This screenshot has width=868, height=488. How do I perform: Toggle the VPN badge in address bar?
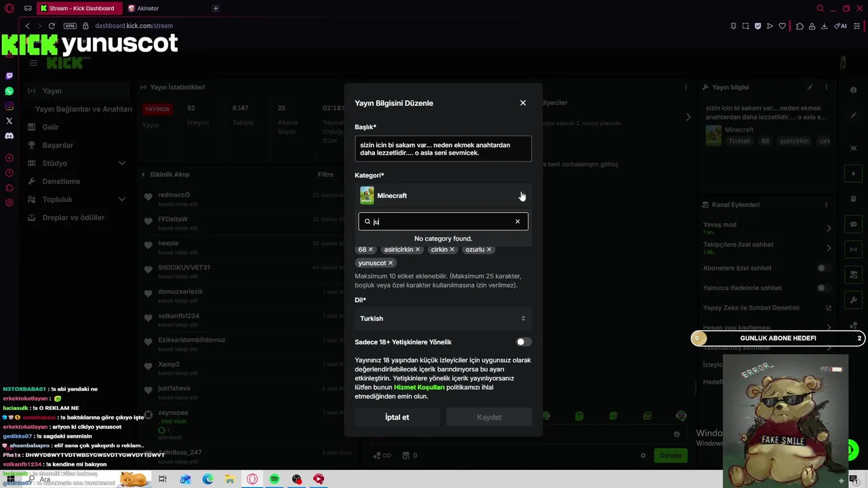pos(70,26)
